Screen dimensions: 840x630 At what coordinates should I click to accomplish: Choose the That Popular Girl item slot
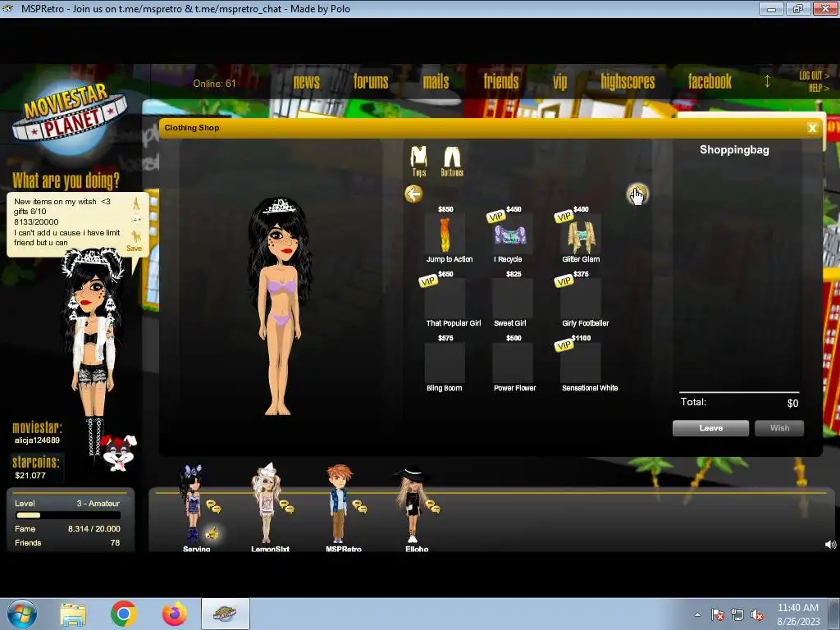click(x=445, y=299)
